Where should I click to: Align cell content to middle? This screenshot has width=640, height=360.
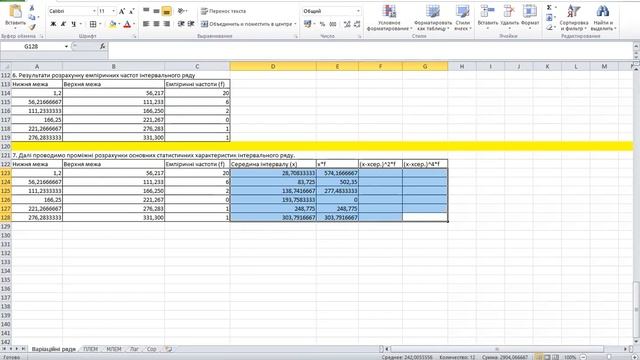(x=156, y=11)
